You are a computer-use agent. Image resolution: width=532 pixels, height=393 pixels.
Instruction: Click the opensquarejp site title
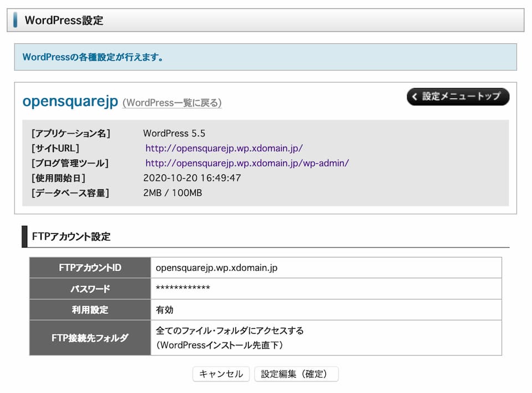coord(70,101)
